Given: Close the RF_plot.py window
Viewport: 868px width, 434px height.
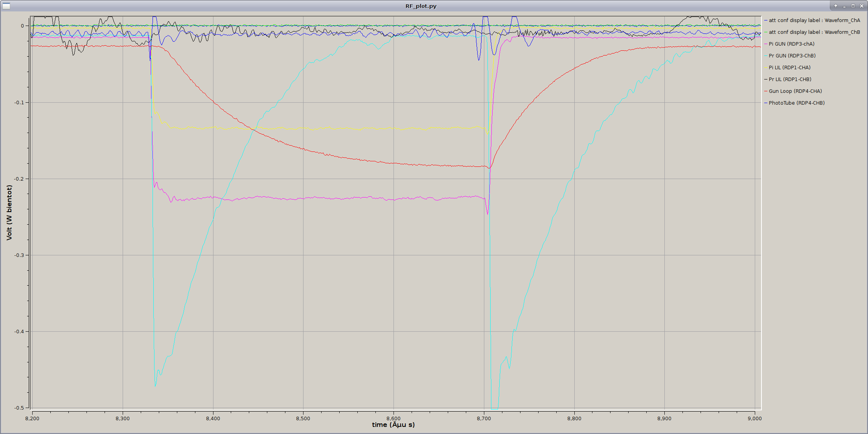Looking at the screenshot, I should pyautogui.click(x=861, y=6).
